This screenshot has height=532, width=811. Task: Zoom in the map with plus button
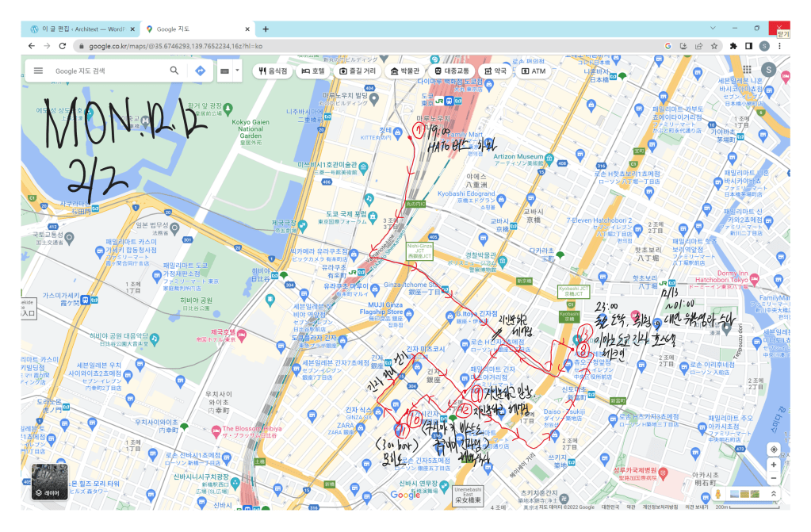774,464
